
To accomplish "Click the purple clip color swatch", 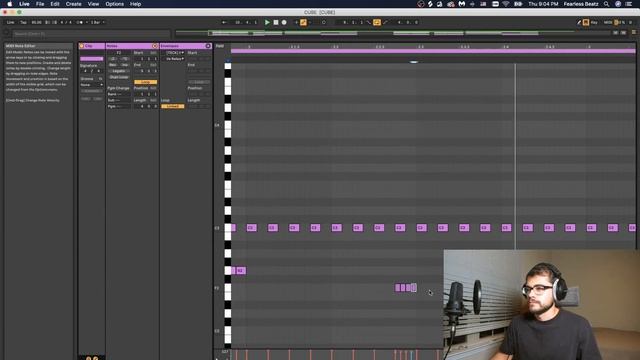I will (x=91, y=59).
